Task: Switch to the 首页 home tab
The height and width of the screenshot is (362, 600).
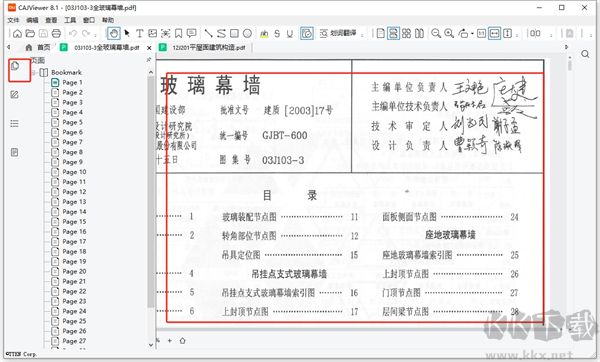Action: (38, 47)
